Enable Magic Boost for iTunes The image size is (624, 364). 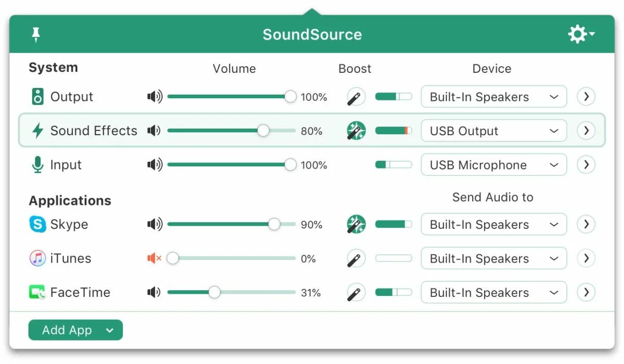(356, 258)
